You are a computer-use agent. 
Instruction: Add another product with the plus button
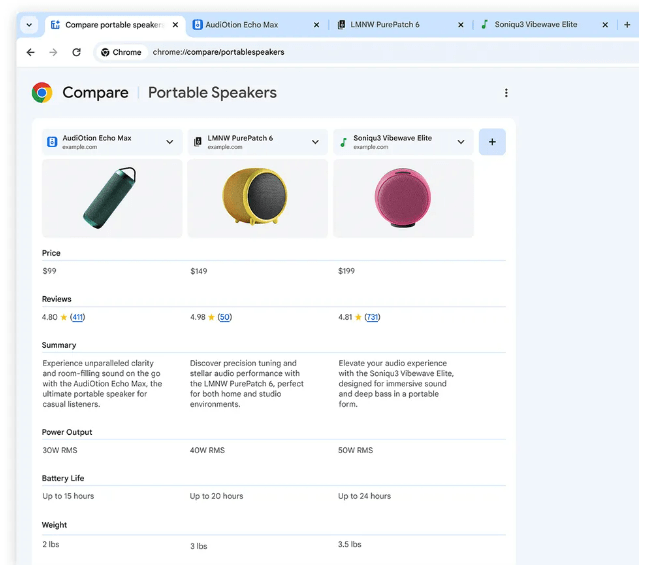(492, 142)
